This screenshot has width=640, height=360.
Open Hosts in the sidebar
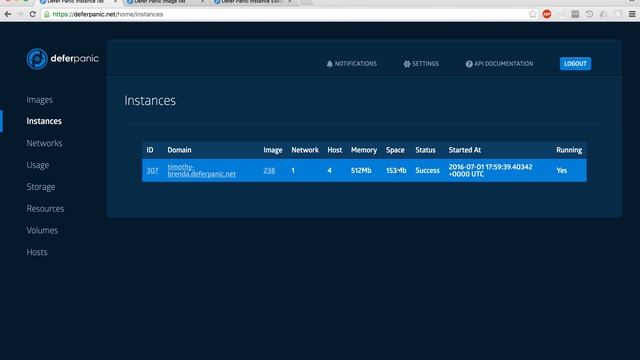click(37, 252)
